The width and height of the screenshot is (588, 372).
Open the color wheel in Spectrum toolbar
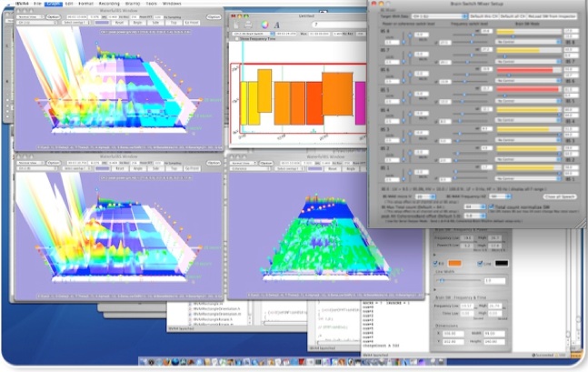click(264, 24)
